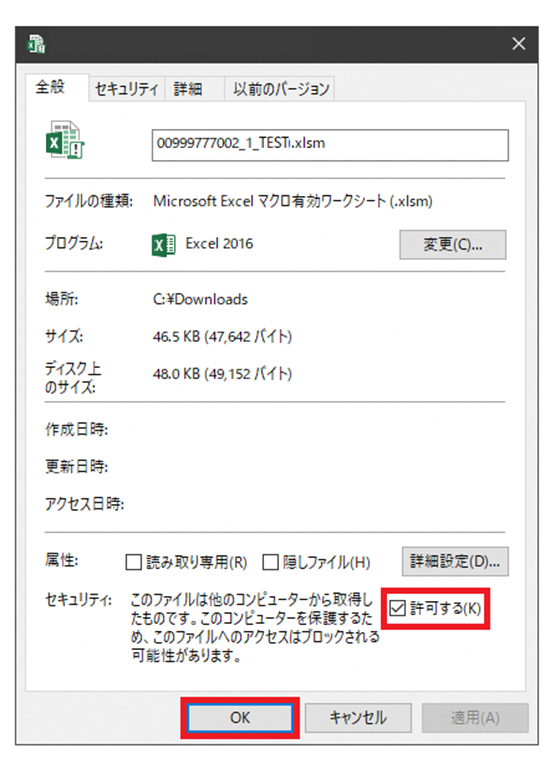Click the 適用(A) button
This screenshot has height=764, width=555.
coord(475,718)
